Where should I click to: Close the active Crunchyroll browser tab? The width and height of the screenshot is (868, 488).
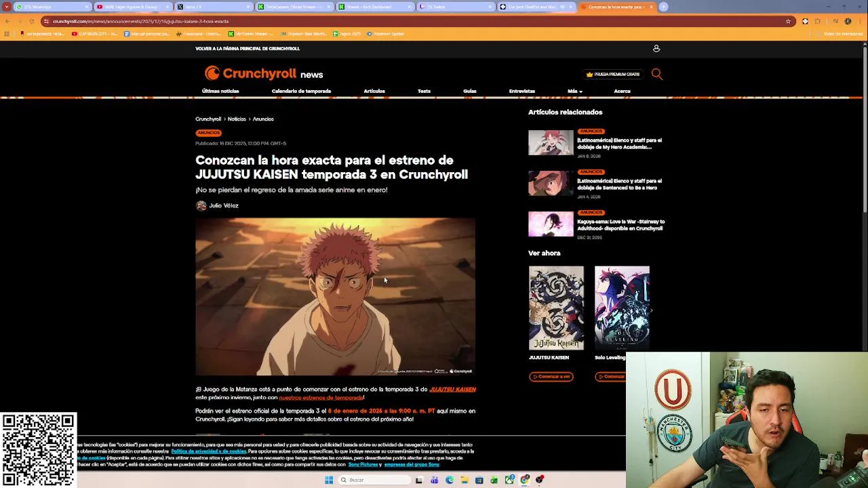[651, 7]
